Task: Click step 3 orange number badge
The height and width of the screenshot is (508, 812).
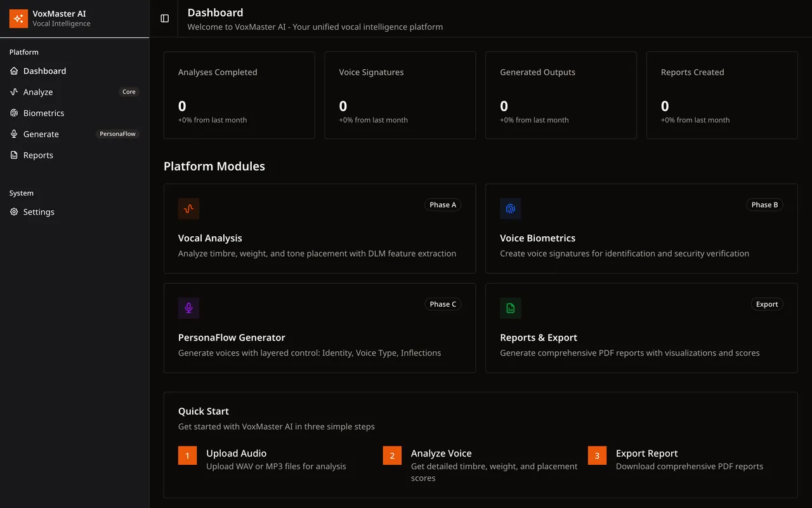Action: tap(597, 455)
